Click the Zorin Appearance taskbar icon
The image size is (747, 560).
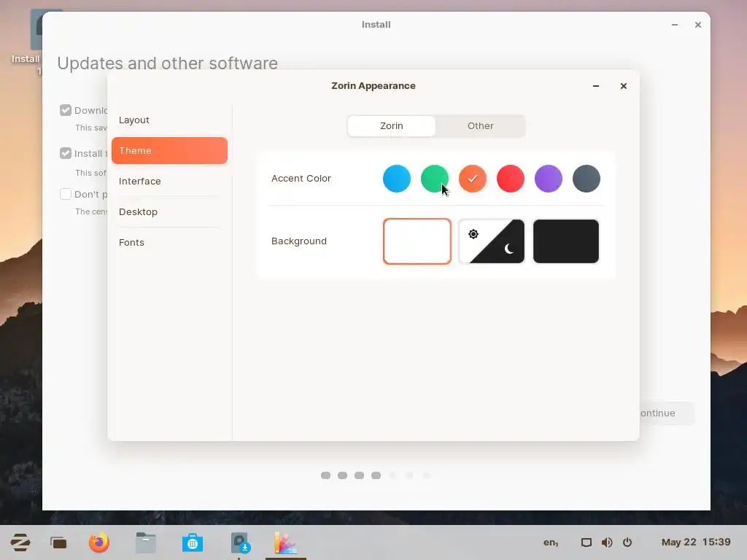click(x=286, y=542)
